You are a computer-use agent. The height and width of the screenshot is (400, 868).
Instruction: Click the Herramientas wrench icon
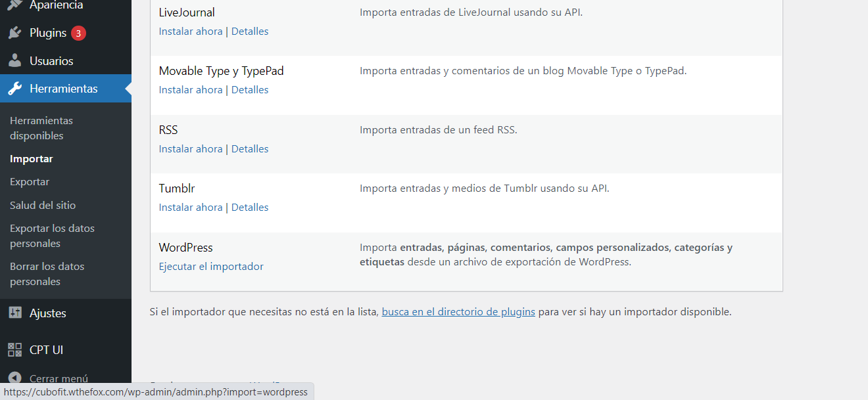(x=14, y=89)
